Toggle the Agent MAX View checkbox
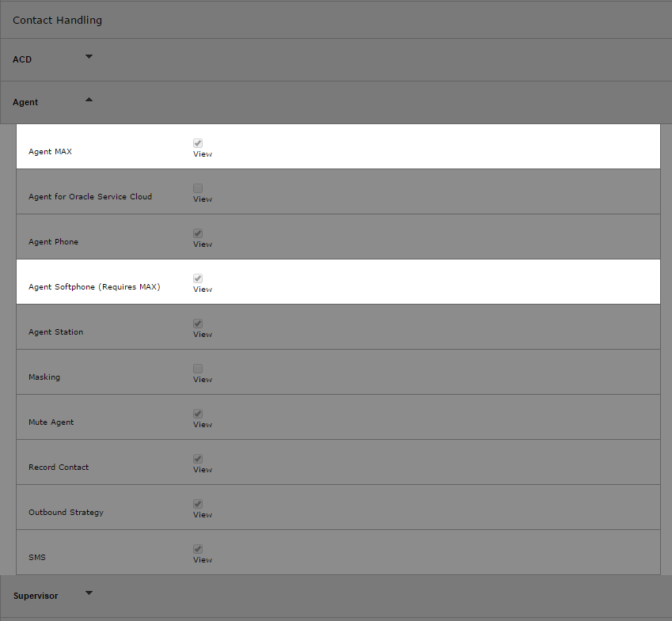672x621 pixels. point(198,143)
